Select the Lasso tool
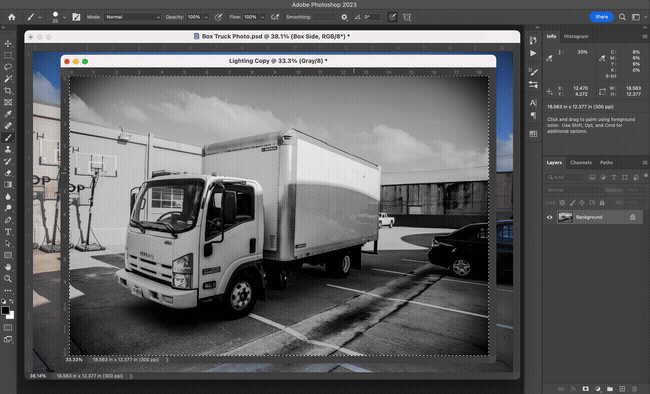Viewport: 650px width, 394px height. [8, 67]
